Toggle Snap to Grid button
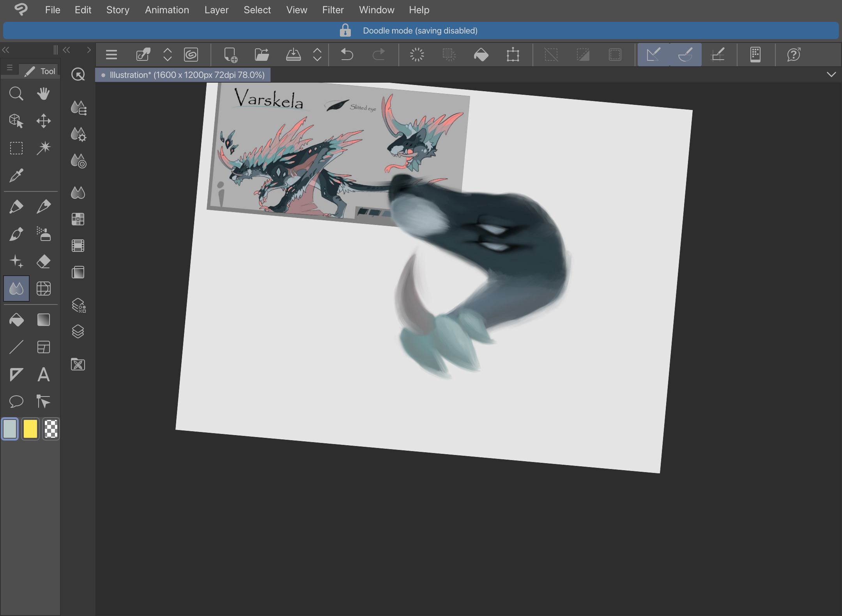The width and height of the screenshot is (842, 616). 718,55
